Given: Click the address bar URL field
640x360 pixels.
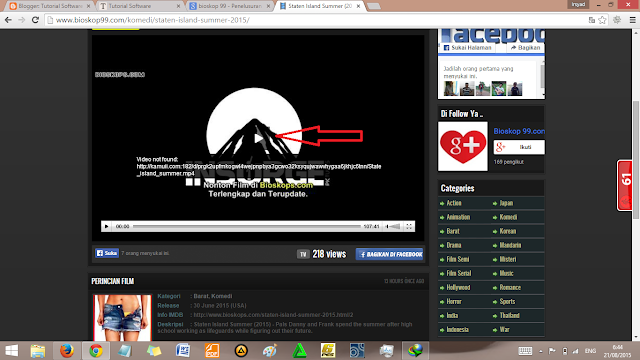Looking at the screenshot, I should pyautogui.click(x=318, y=20).
